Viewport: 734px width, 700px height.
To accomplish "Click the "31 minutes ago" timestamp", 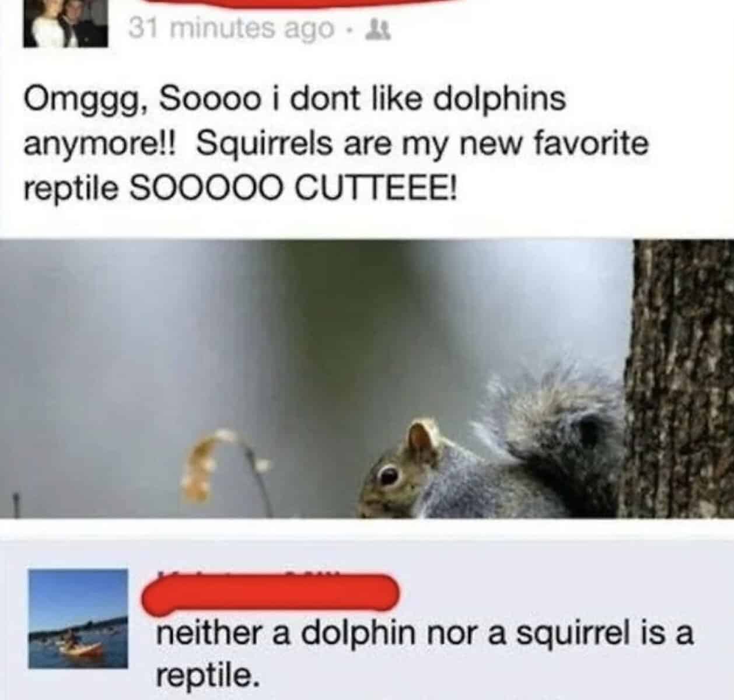I will pos(231,27).
